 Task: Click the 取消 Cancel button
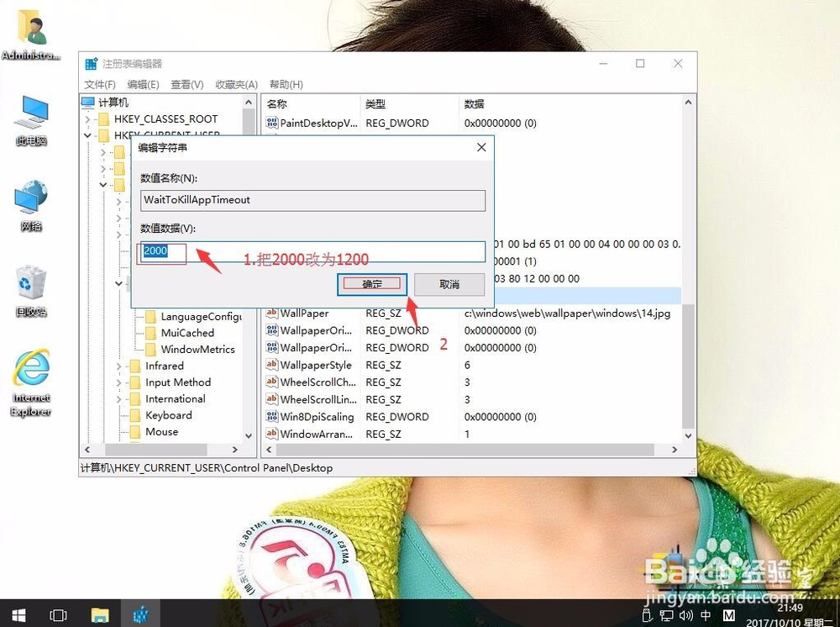(450, 284)
